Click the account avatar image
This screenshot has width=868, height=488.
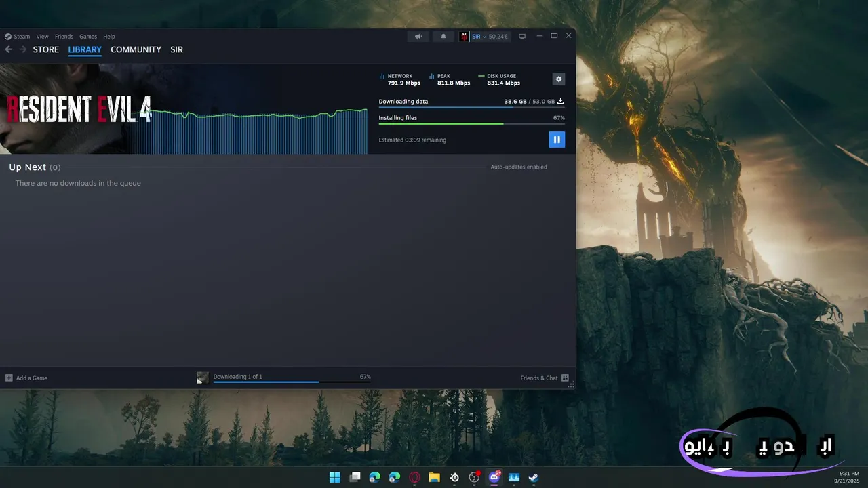point(465,37)
